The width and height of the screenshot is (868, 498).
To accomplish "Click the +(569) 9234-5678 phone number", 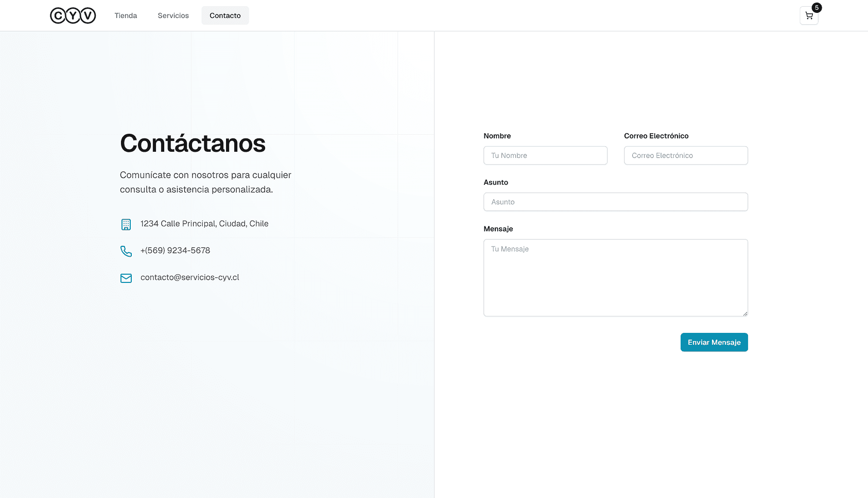I will (175, 251).
